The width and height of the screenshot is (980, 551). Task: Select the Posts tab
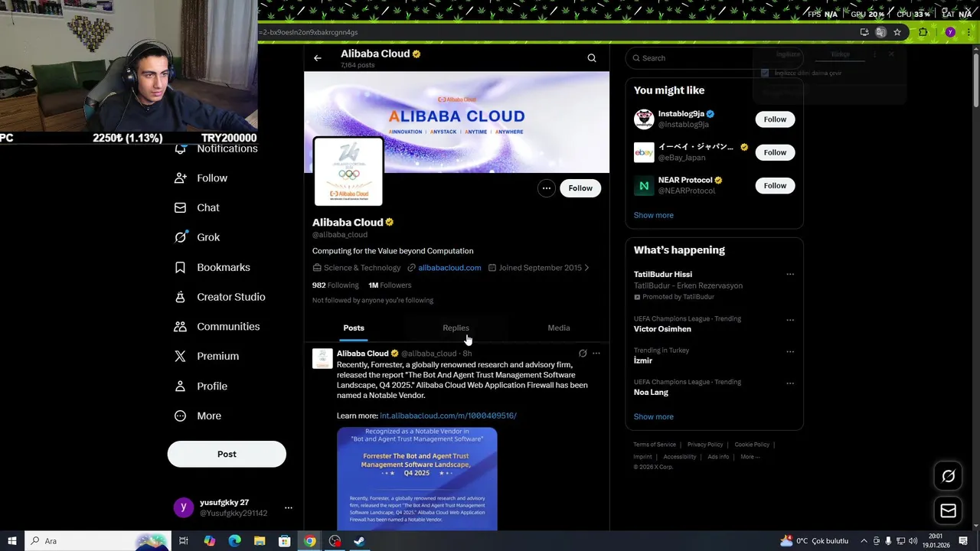click(x=354, y=328)
